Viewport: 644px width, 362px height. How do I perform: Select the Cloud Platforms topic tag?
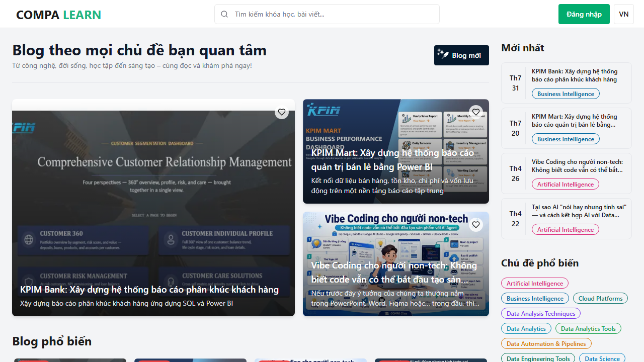pyautogui.click(x=600, y=299)
